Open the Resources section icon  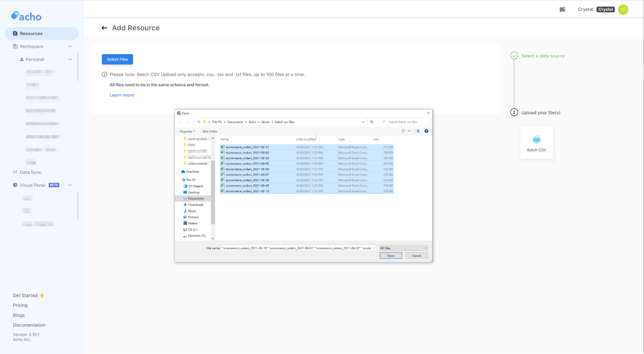point(15,33)
